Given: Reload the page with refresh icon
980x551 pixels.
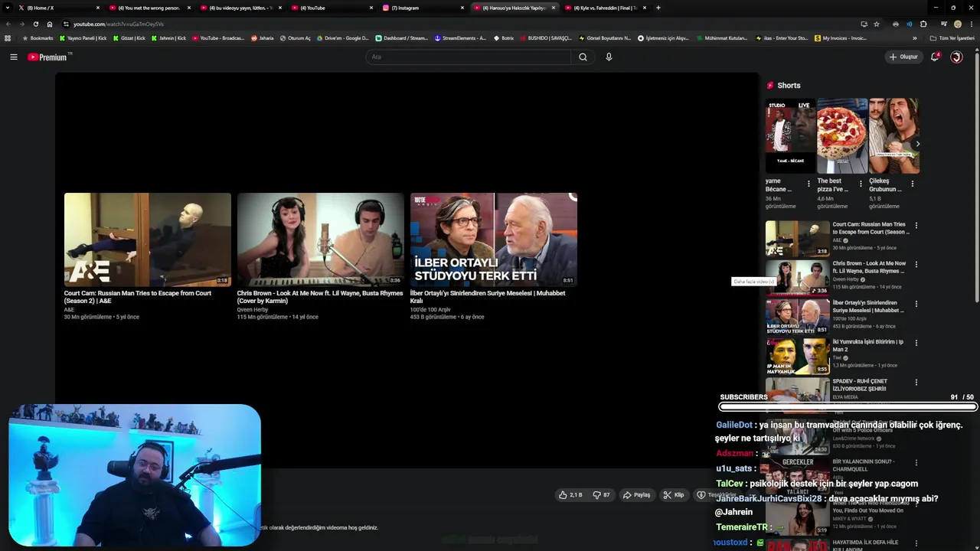Looking at the screenshot, I should coord(35,24).
